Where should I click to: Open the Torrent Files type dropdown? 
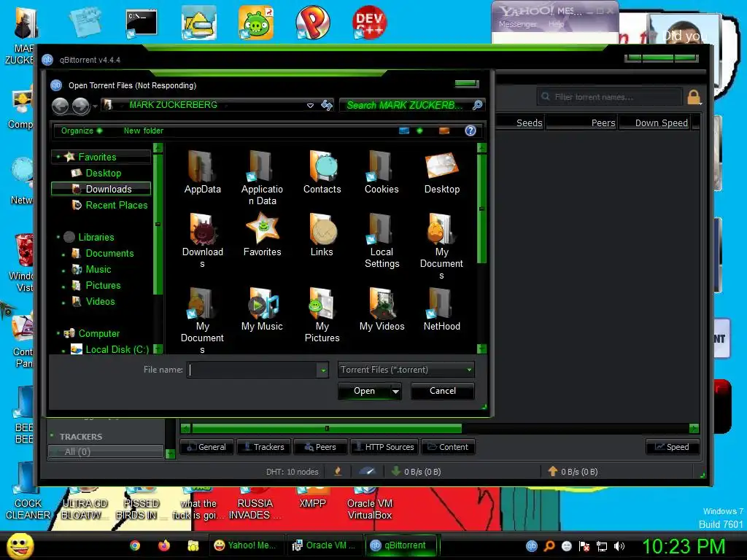(469, 370)
